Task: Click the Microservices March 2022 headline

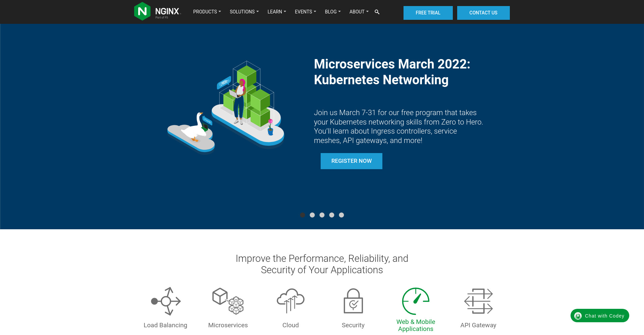Action: pyautogui.click(x=392, y=72)
